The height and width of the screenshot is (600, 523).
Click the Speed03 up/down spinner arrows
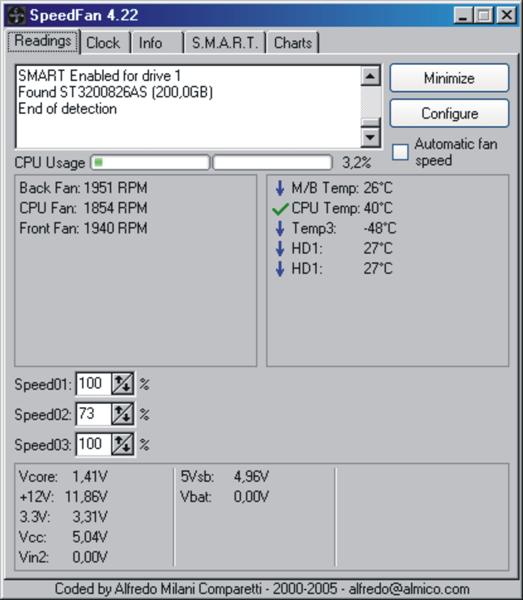pyautogui.click(x=122, y=444)
